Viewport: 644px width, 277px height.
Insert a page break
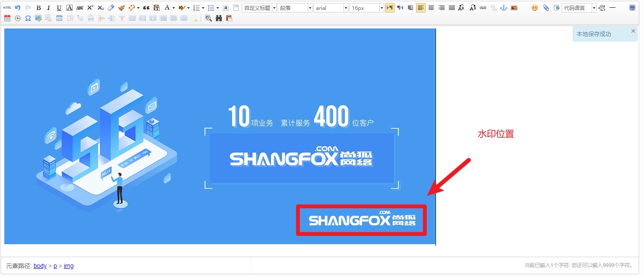pos(602,8)
